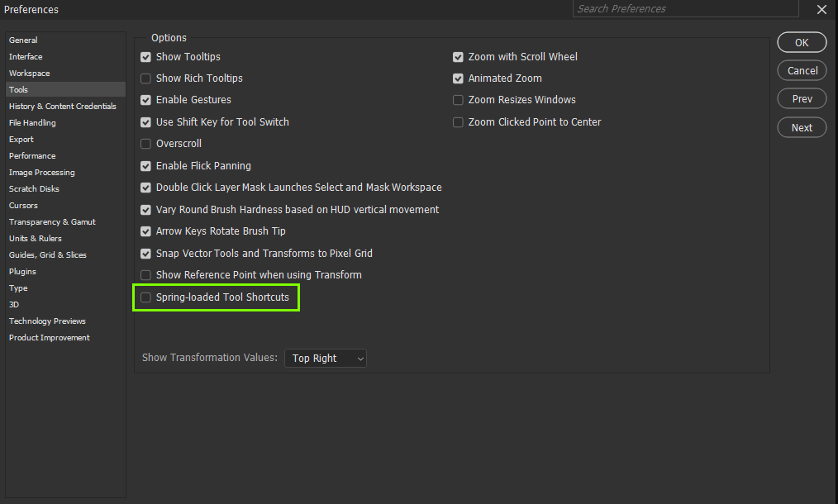
Task: Open the Show Transformation Values dropdown
Action: (325, 358)
